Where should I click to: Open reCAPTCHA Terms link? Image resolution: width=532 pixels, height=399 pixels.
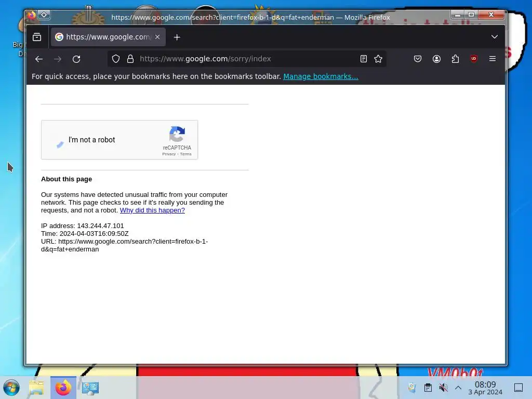(x=185, y=154)
